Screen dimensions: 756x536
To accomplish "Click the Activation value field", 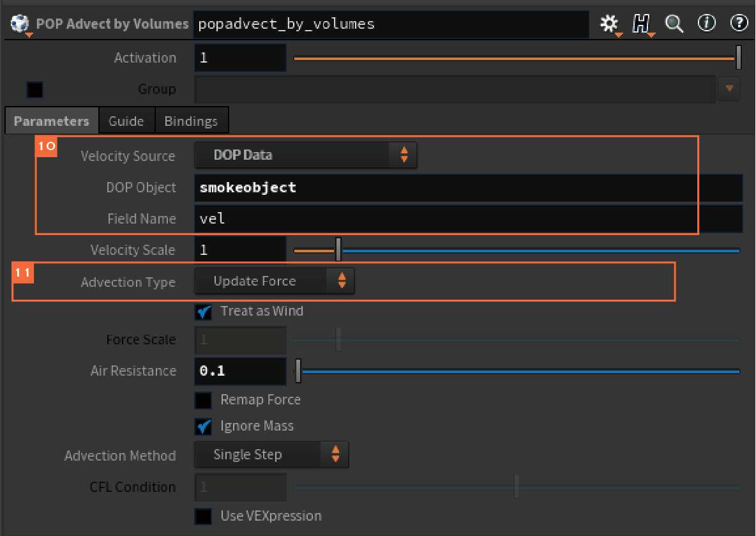I will (x=240, y=58).
